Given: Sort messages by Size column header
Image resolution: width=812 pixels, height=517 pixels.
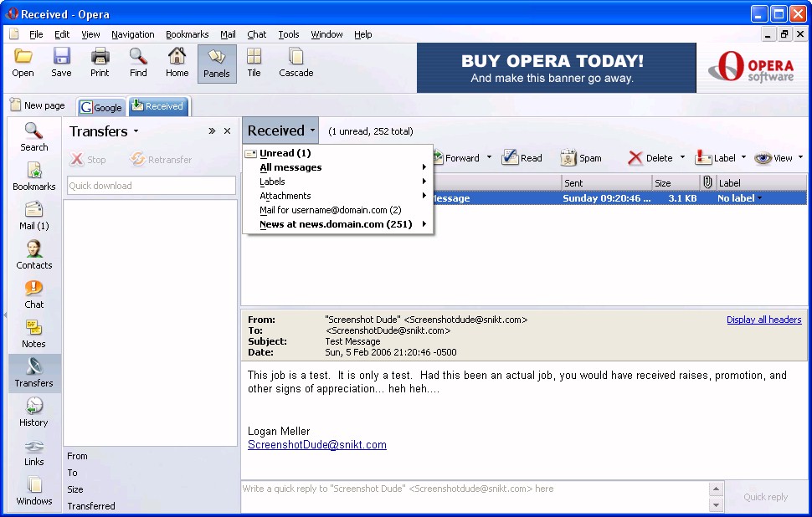Looking at the screenshot, I should pyautogui.click(x=676, y=182).
